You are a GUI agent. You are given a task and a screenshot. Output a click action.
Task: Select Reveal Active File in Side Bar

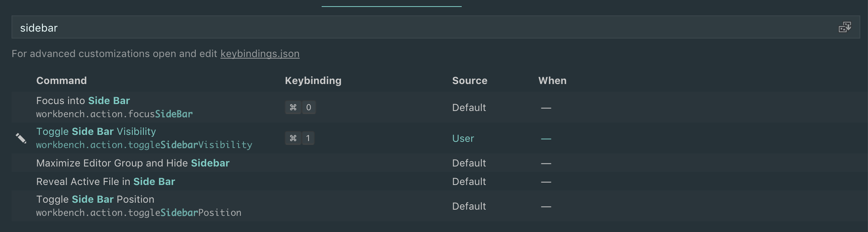click(x=105, y=182)
